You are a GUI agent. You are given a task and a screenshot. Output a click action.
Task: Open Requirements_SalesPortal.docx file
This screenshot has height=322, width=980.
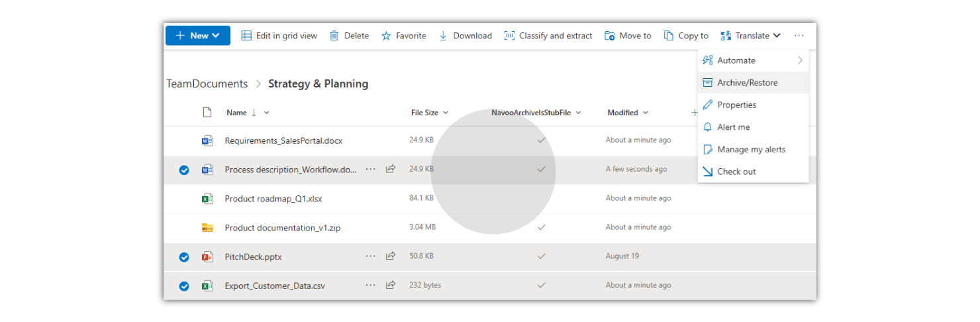pyautogui.click(x=283, y=140)
